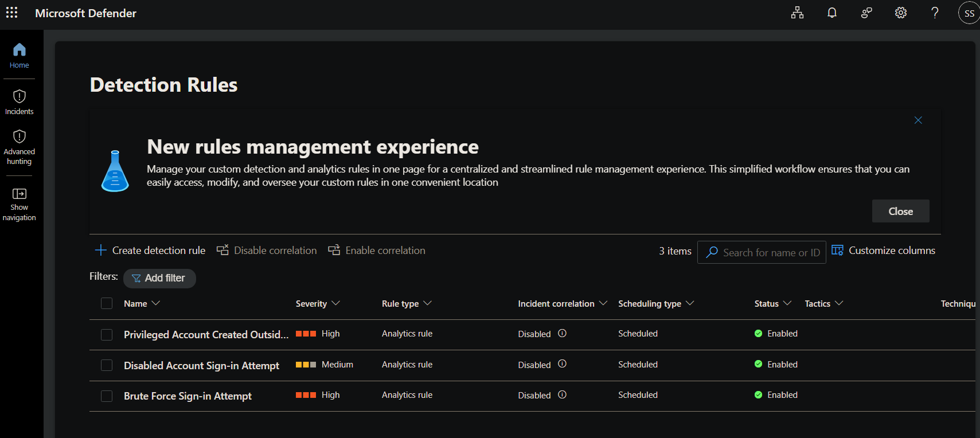980x438 pixels.
Task: Open the app launcher waffle icon
Action: tap(11, 13)
